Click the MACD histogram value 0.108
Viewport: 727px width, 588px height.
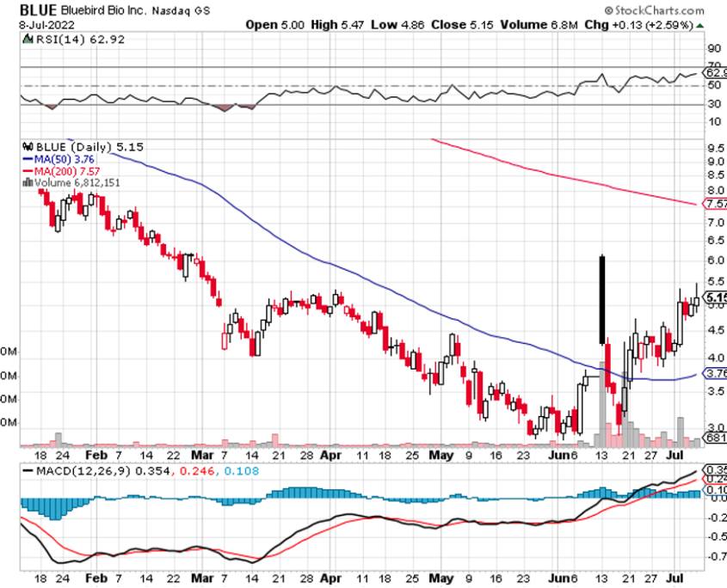[241, 471]
